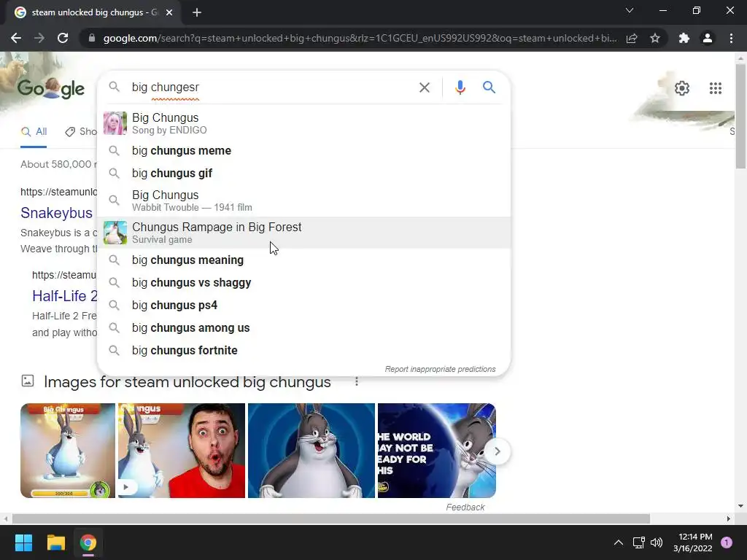The width and height of the screenshot is (747, 560).
Task: Select the 'big chungus meme' suggestion
Action: point(303,150)
